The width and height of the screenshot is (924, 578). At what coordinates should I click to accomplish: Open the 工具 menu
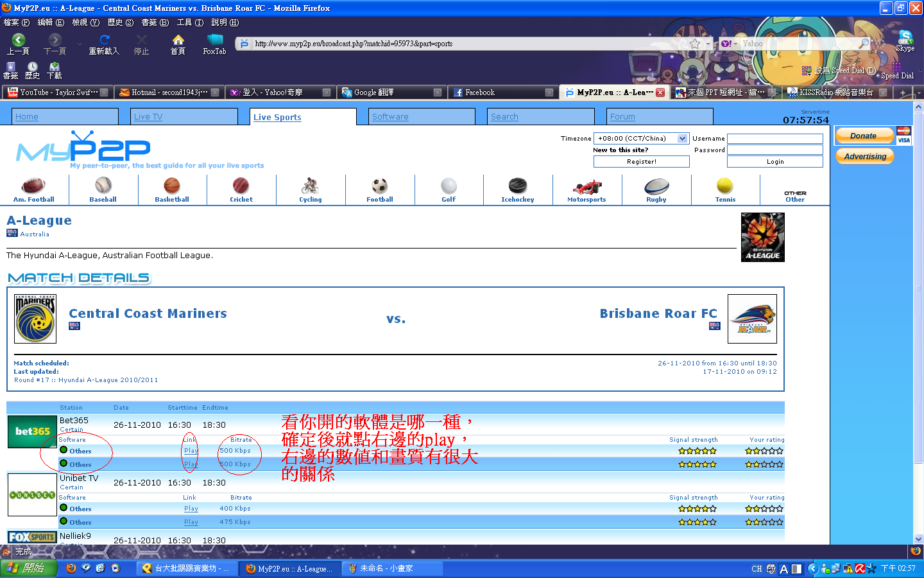(190, 22)
